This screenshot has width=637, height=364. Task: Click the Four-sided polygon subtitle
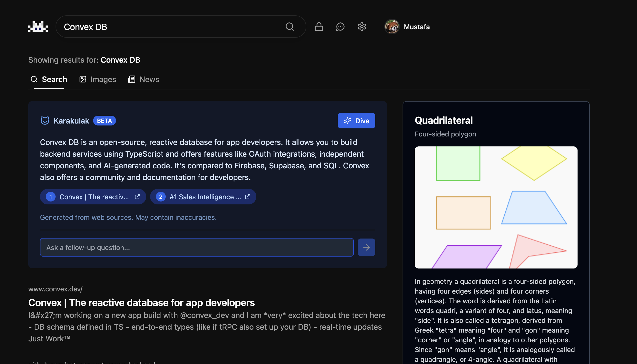coord(445,134)
